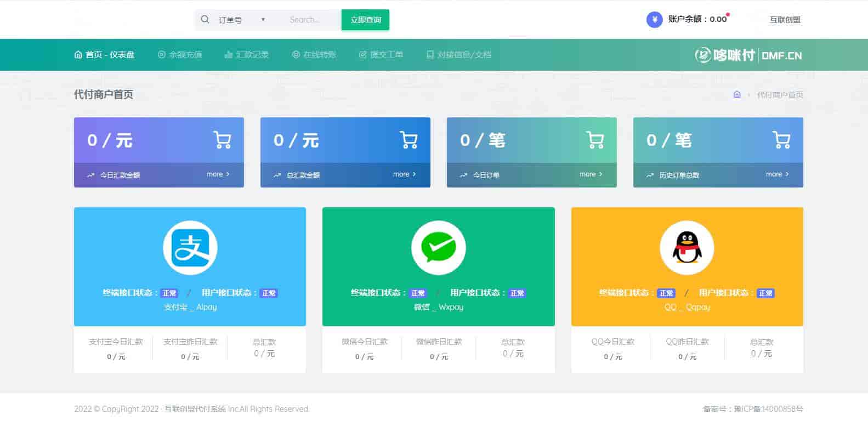Click the yen account balance icon
Screen dimensions: 868x426
[x=654, y=20]
